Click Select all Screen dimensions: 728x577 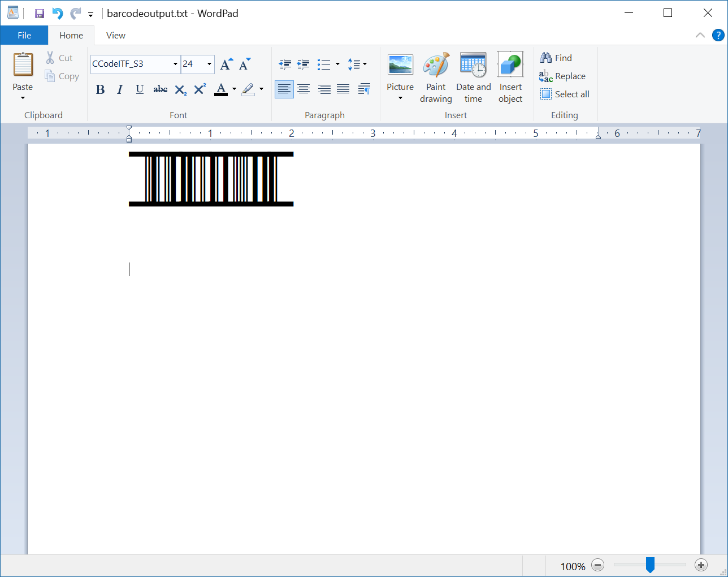coord(565,94)
